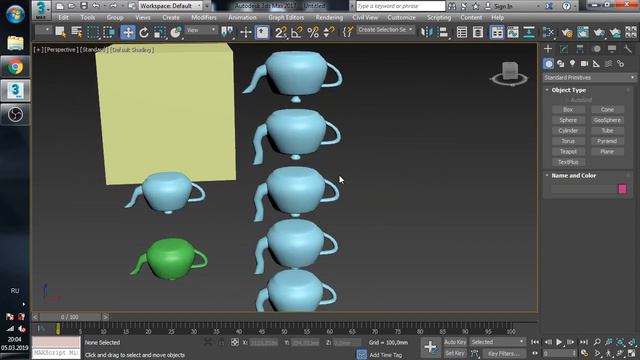
Task: Select the Shapes category icon
Action: point(560,64)
